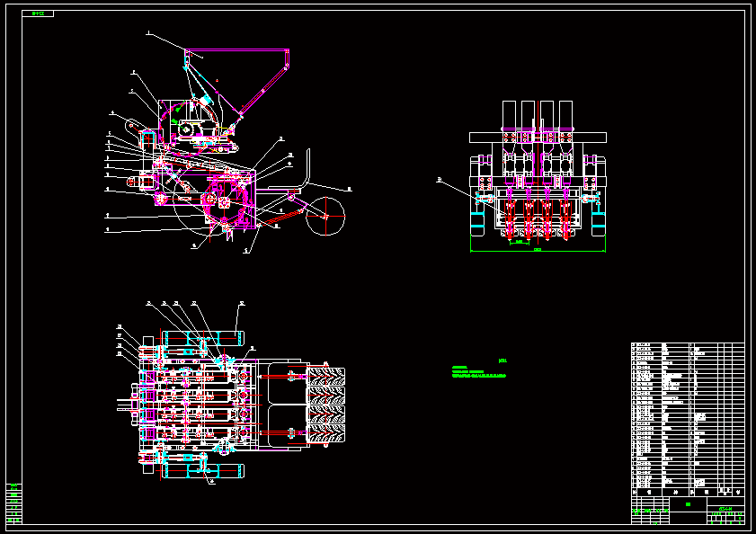Click the revision table at bottom-left of frame
The width and height of the screenshot is (756, 534).
pyautogui.click(x=14, y=503)
